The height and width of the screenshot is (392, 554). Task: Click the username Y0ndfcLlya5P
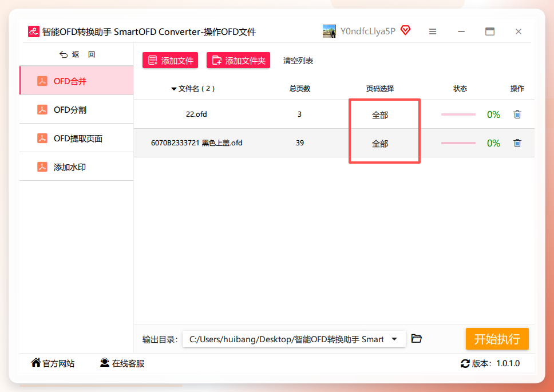coord(368,31)
